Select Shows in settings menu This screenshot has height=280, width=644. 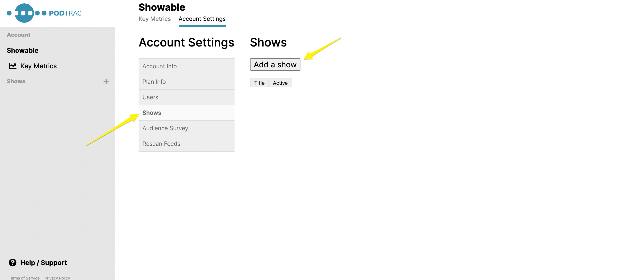click(186, 113)
